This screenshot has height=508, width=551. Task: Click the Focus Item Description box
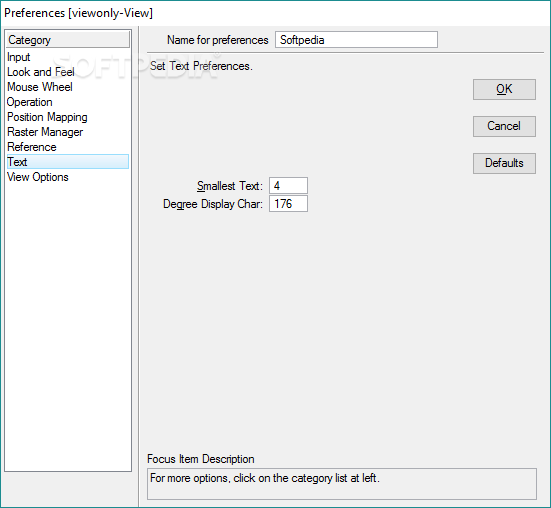(342, 484)
